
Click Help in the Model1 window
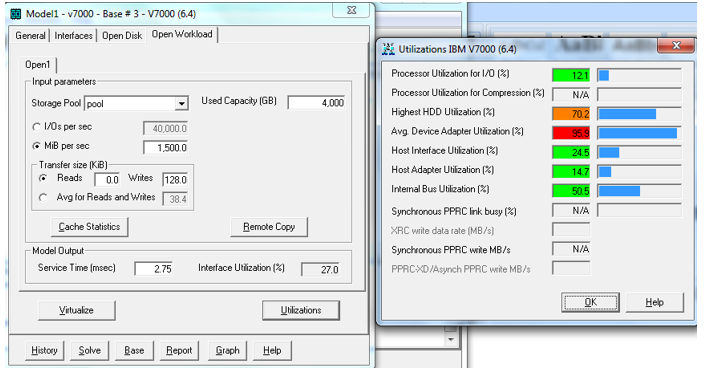click(x=272, y=350)
